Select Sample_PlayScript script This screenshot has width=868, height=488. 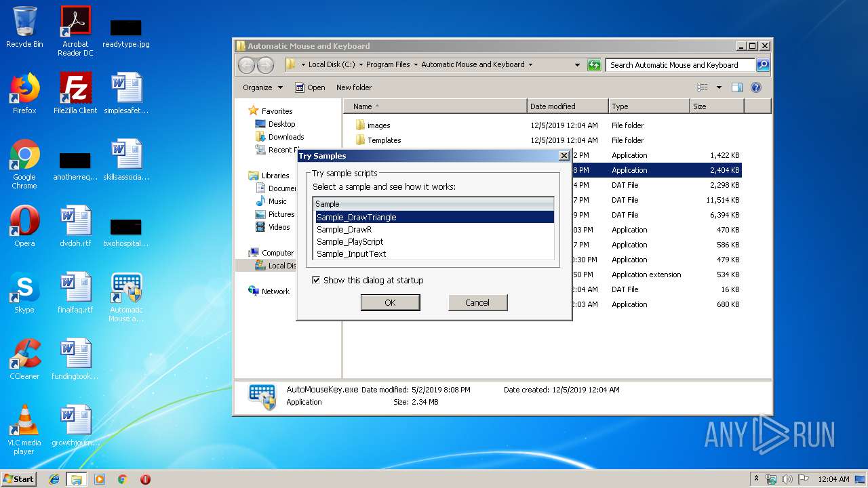click(x=433, y=241)
